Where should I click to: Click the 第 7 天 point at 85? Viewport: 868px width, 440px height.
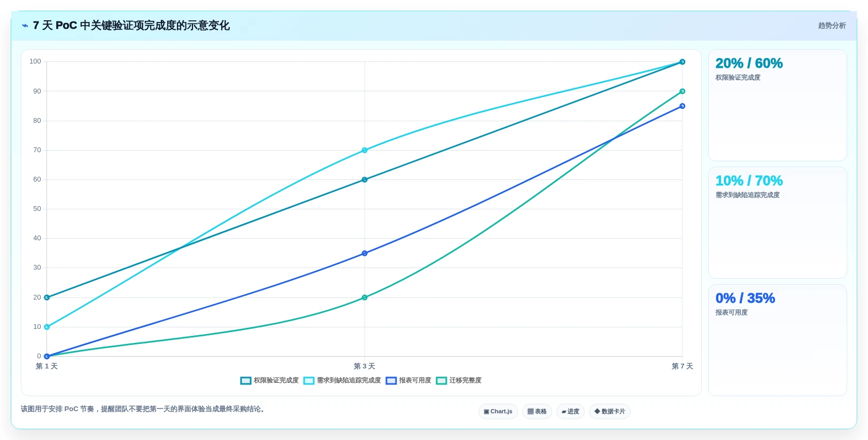(x=682, y=106)
